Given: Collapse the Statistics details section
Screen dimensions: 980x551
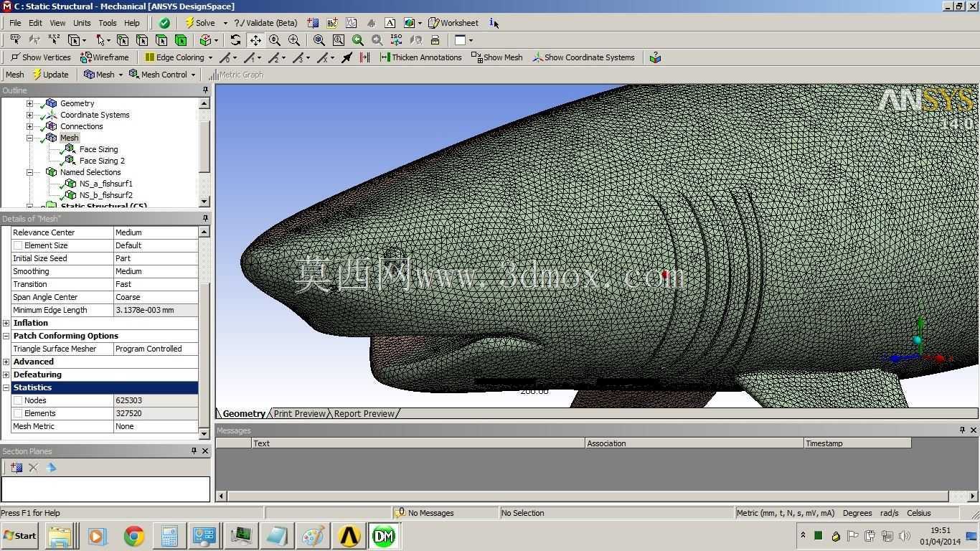Looking at the screenshot, I should pyautogui.click(x=6, y=387).
